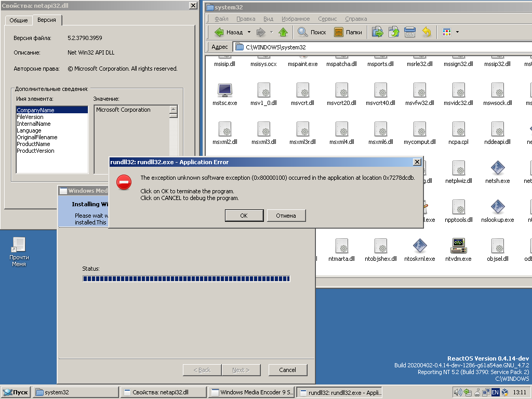Viewport: 532px width, 399px height.
Task: Click the volume speaker tray icon
Action: click(458, 393)
